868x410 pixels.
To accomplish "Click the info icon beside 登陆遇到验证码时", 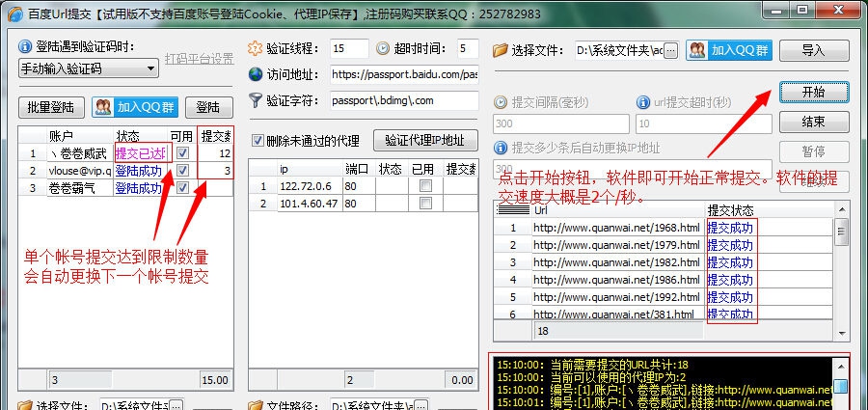I will (25, 47).
